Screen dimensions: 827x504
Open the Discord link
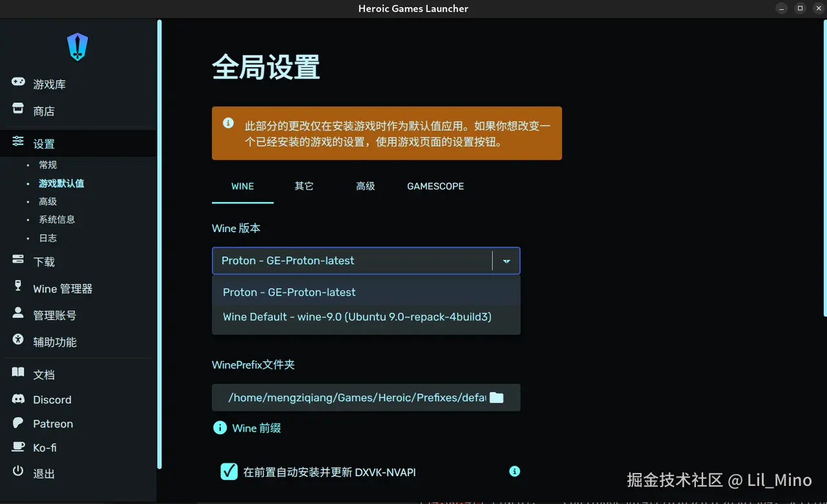pos(52,399)
